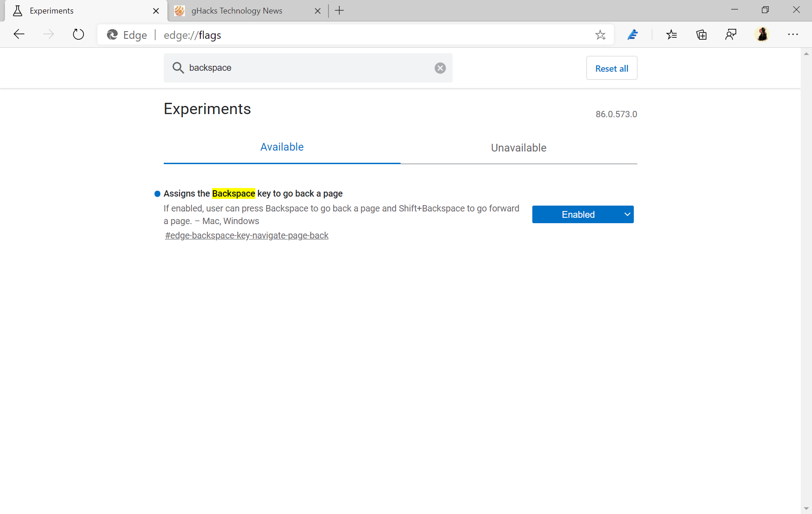Viewport: 812px width, 514px height.
Task: Click the scrollbar up arrow
Action: [806, 54]
